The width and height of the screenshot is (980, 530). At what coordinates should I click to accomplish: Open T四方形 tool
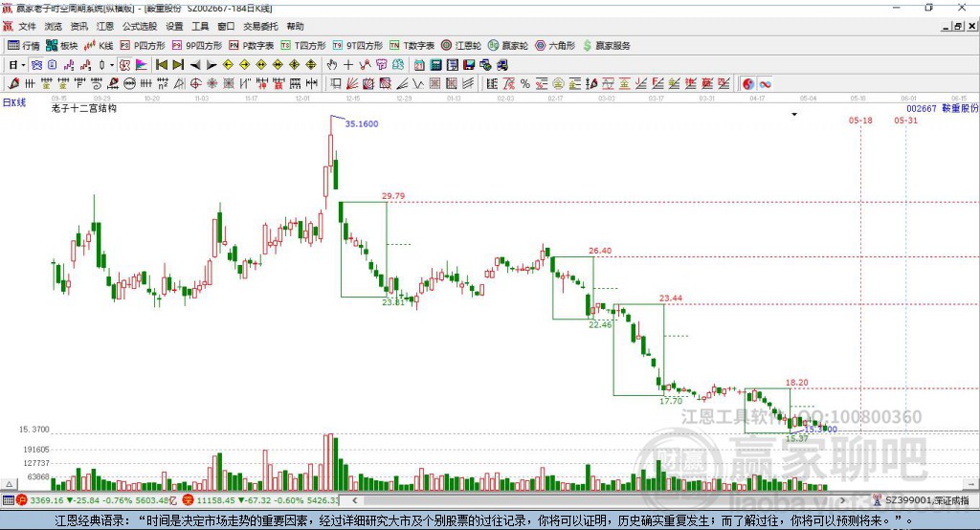pos(303,46)
